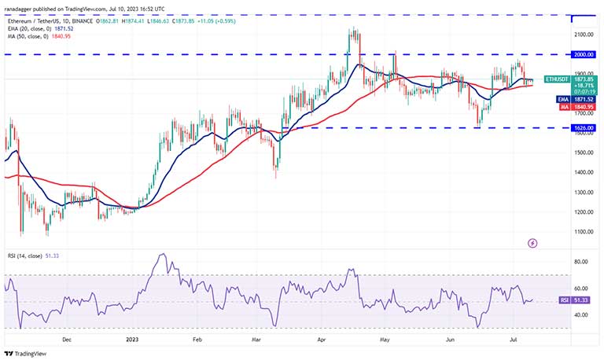The image size is (604, 364).
Task: Click Mar on the time axis
Action: 256,340
